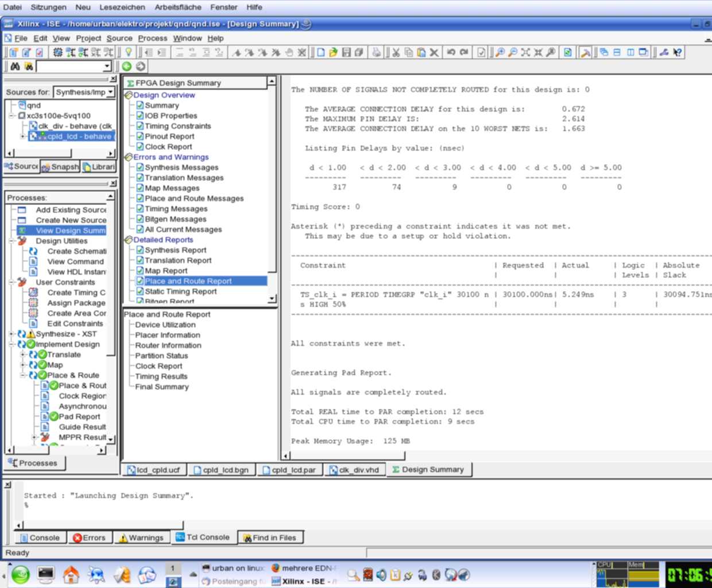The width and height of the screenshot is (712, 588).
Task: Open the Find in Files tab
Action: (270, 537)
